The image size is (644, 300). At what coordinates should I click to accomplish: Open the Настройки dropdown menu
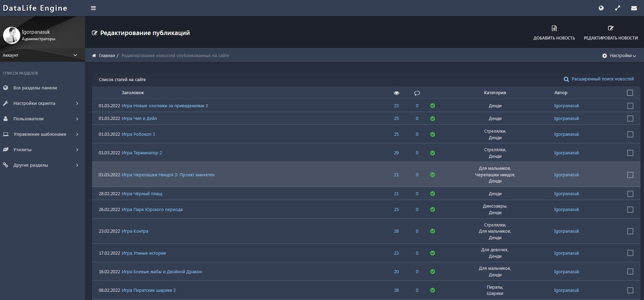tap(619, 56)
